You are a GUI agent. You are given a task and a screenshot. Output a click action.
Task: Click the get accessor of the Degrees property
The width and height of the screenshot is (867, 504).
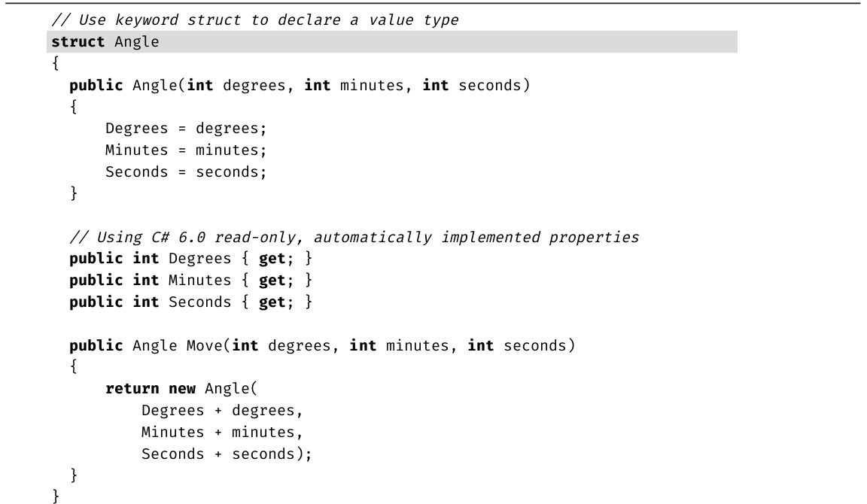[x=272, y=259]
